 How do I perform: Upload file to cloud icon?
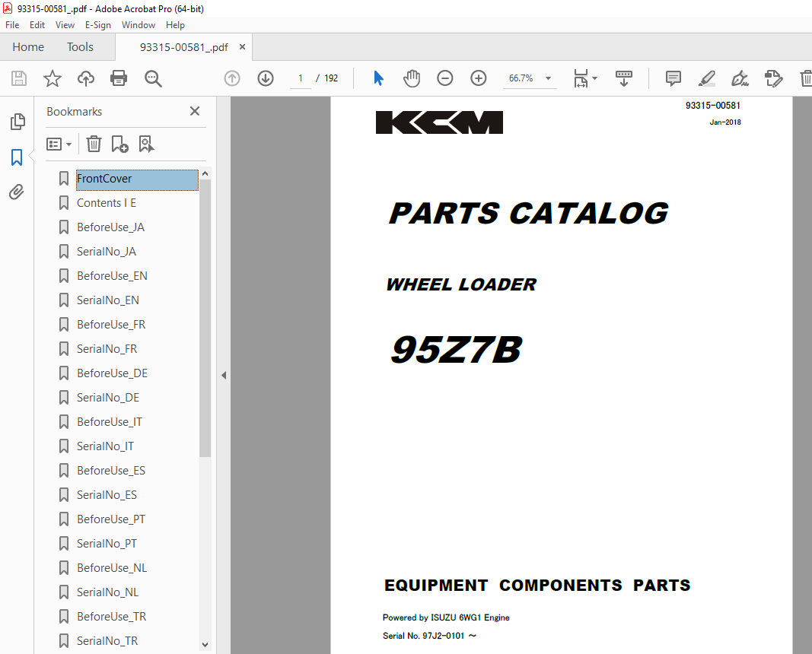[x=86, y=78]
